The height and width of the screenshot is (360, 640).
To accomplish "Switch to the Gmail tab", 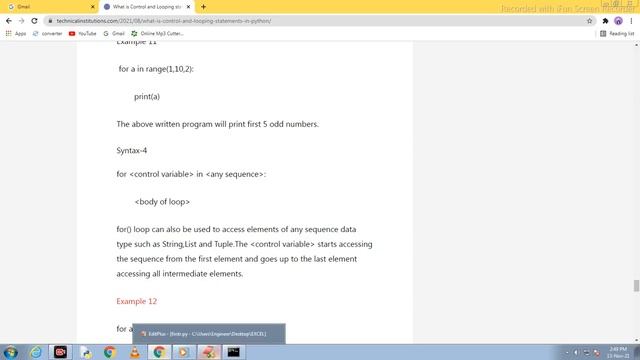I will click(49, 7).
